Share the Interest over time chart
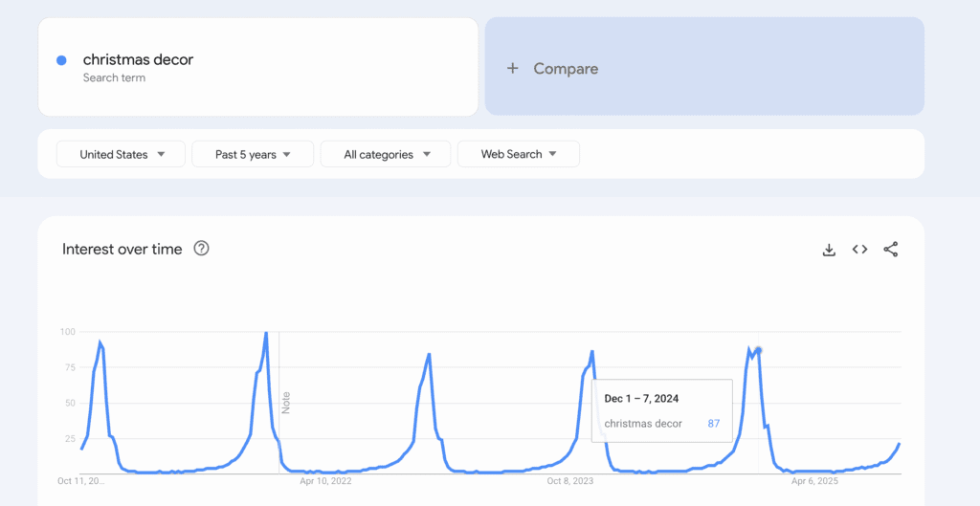This screenshot has height=506, width=980. coord(891,250)
